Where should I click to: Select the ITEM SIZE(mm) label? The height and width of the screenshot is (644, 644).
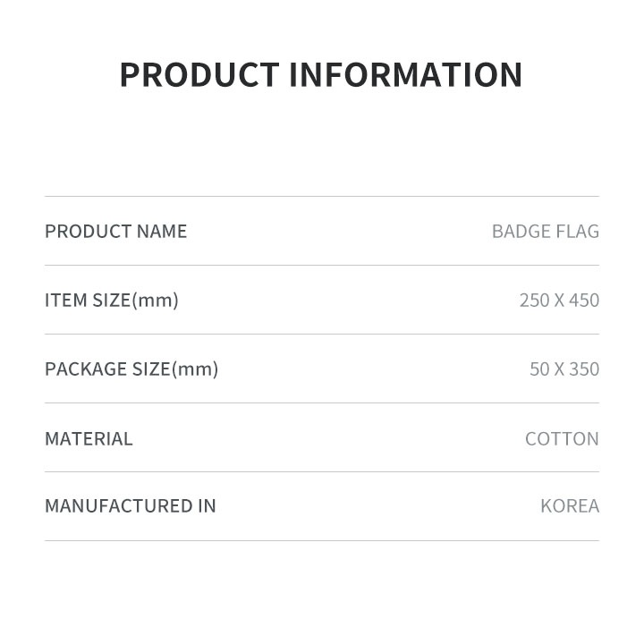point(112,301)
